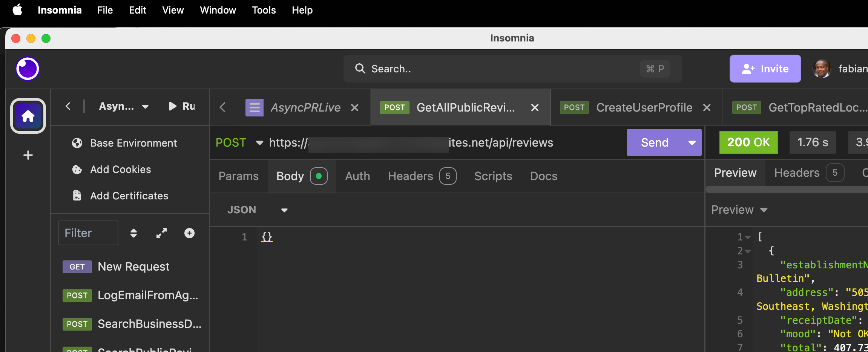
Task: Click the Add Certificates file icon
Action: click(77, 196)
